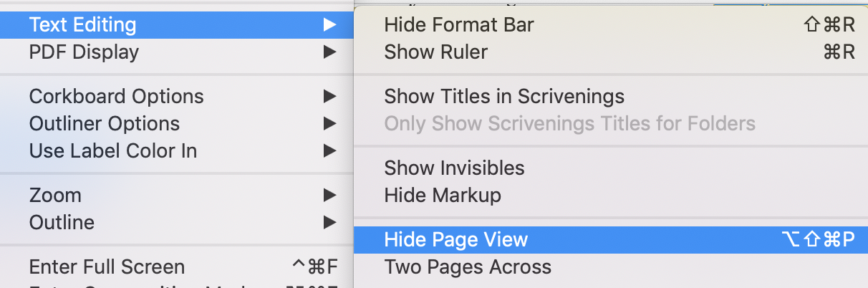Expand Outliner Options submenu arrow
Image resolution: width=868 pixels, height=288 pixels.
[x=329, y=124]
